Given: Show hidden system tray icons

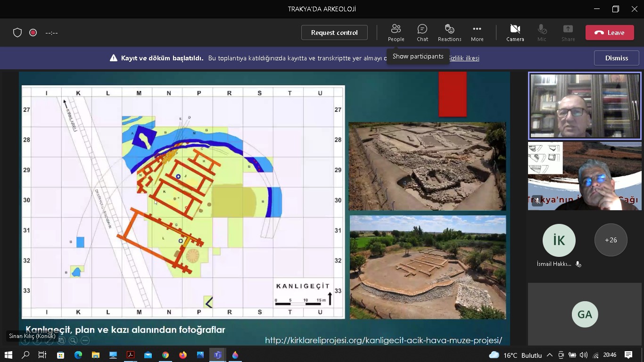Looking at the screenshot, I should (549, 355).
